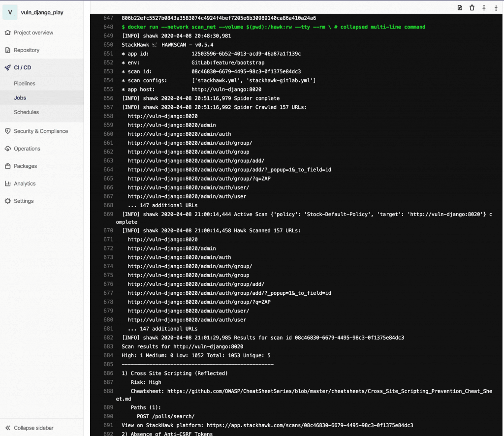Click the app id value 12503596-6b52-4013
Image resolution: width=504 pixels, height=436 pixels.
point(246,54)
